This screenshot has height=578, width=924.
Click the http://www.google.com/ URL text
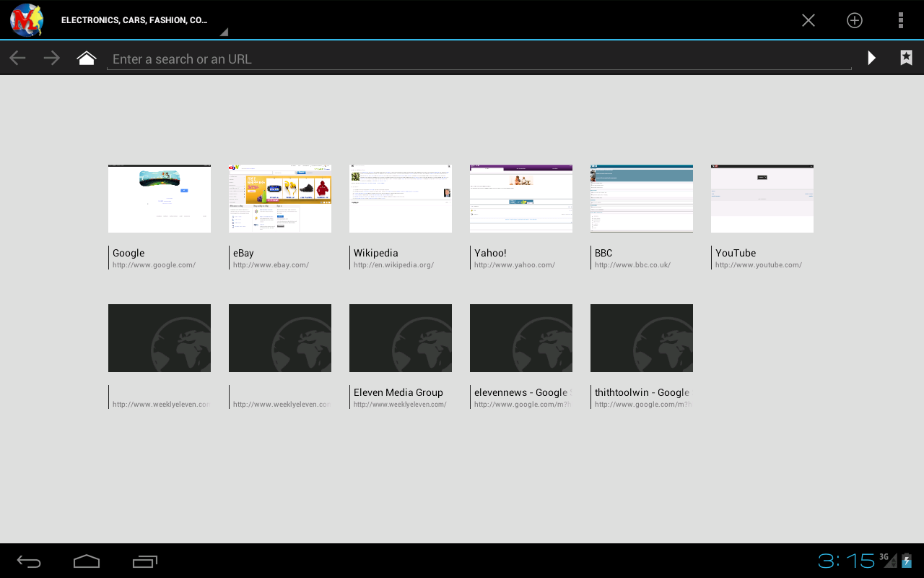point(154,265)
